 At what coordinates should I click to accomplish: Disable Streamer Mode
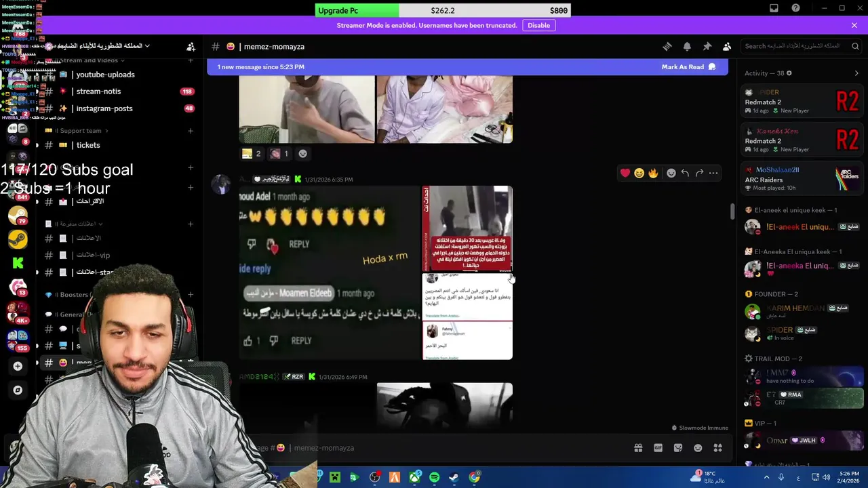[539, 25]
